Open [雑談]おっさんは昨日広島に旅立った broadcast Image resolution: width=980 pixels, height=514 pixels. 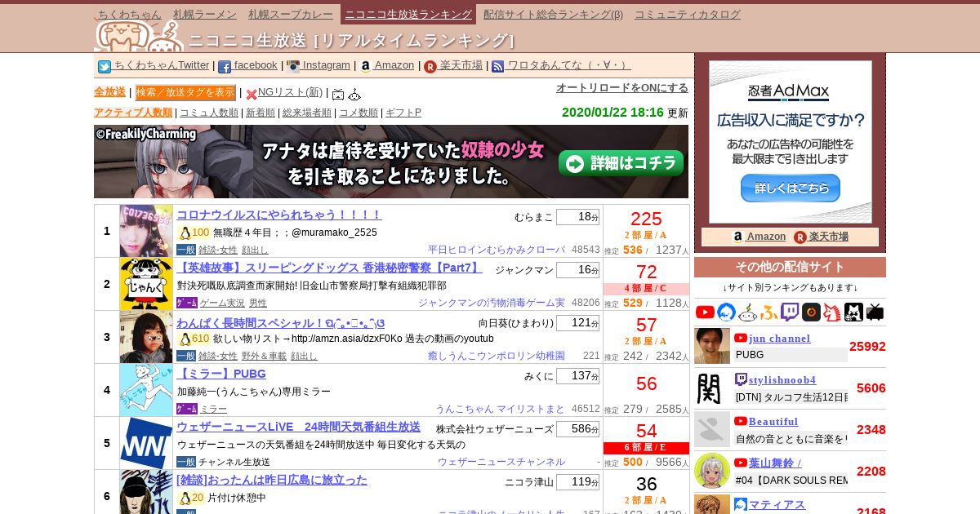[x=272, y=480]
